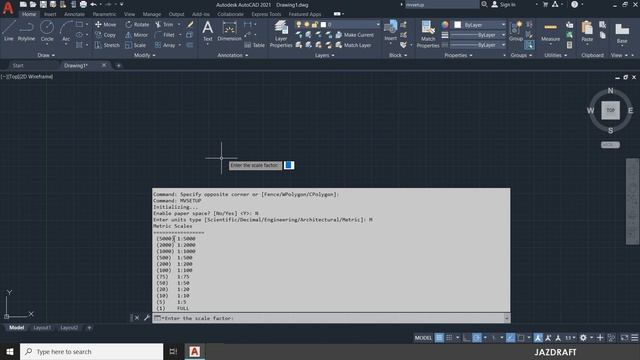The width and height of the screenshot is (640, 360).
Task: Open the Parametric ribbon tab
Action: [104, 14]
